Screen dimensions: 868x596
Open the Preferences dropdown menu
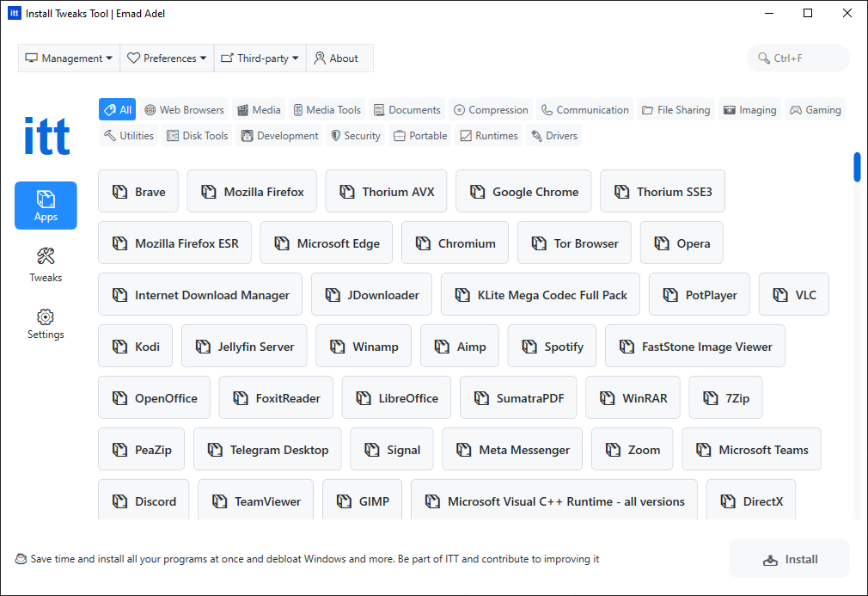[x=167, y=58]
